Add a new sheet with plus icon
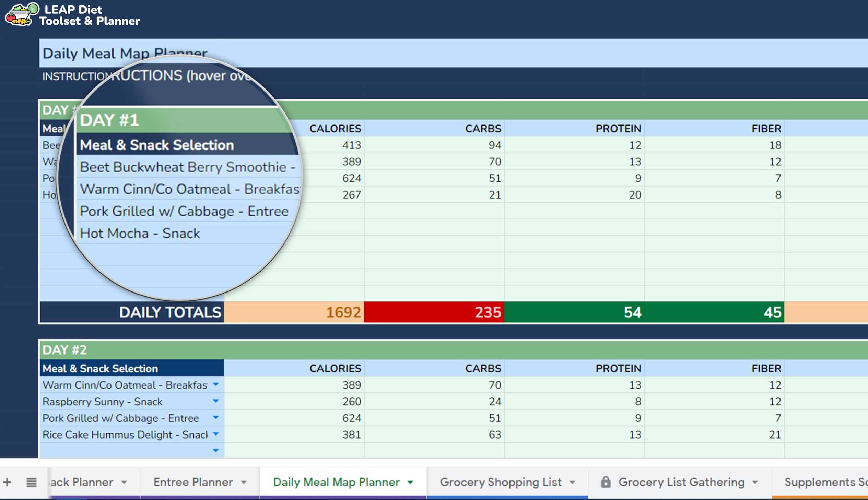This screenshot has height=500, width=868. tap(7, 482)
